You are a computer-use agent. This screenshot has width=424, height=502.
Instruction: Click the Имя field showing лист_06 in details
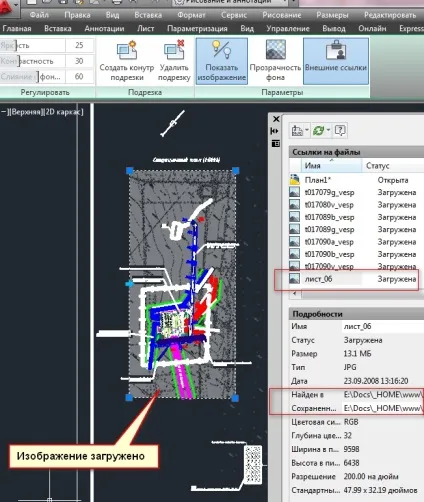click(x=383, y=326)
